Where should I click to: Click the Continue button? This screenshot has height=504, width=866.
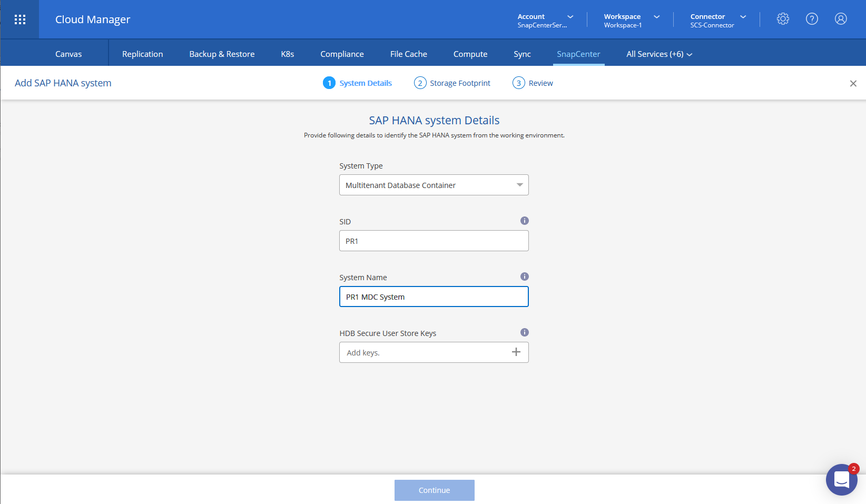434,490
